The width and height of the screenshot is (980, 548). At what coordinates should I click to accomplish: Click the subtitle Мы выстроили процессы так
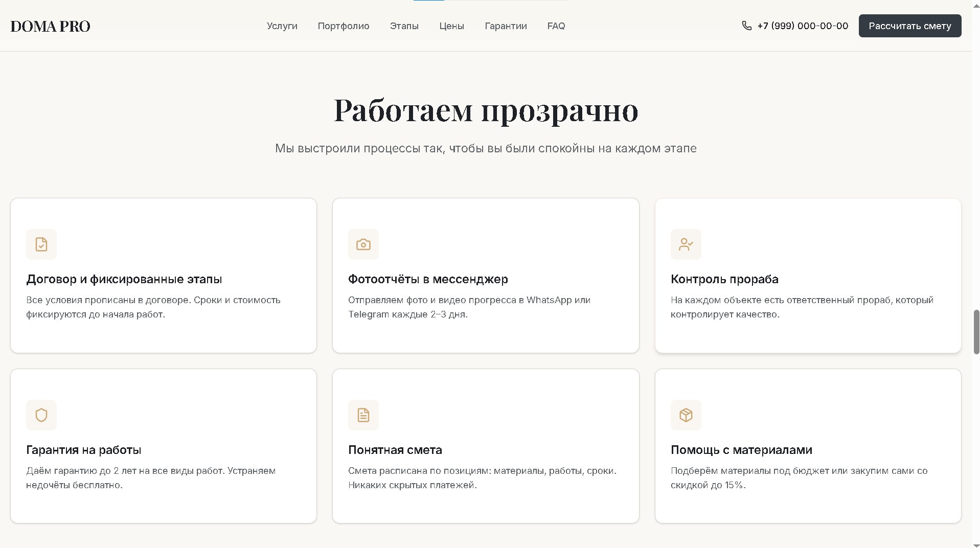[x=486, y=148]
